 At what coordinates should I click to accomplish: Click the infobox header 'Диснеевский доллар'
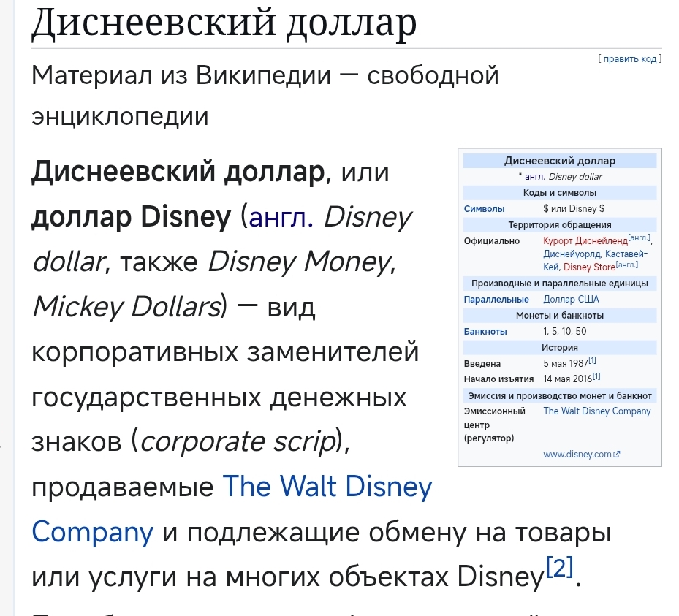(559, 161)
